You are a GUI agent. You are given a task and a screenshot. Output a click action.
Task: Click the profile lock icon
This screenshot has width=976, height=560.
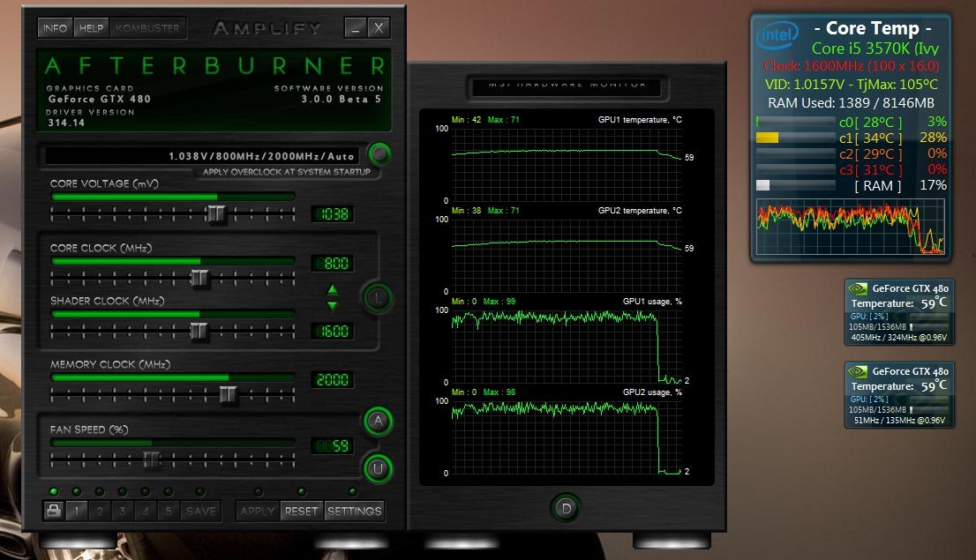click(x=54, y=511)
